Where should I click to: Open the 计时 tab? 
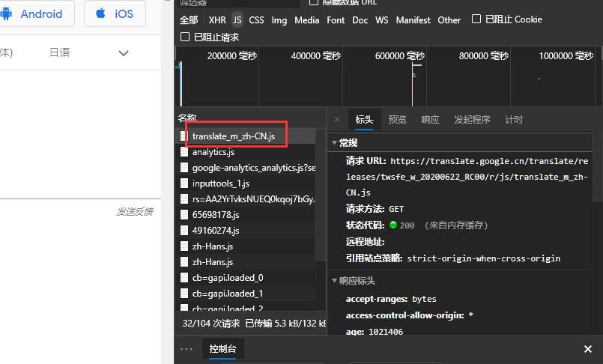point(514,120)
